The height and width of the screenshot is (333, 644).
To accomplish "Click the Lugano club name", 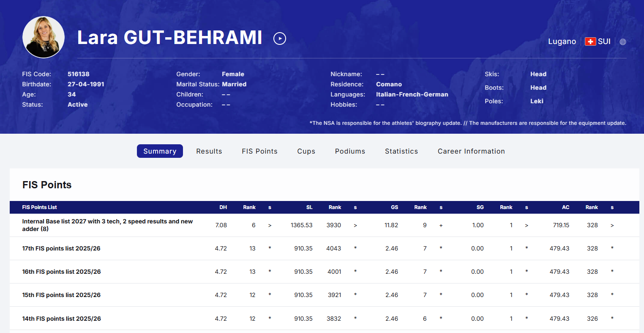I will click(562, 41).
